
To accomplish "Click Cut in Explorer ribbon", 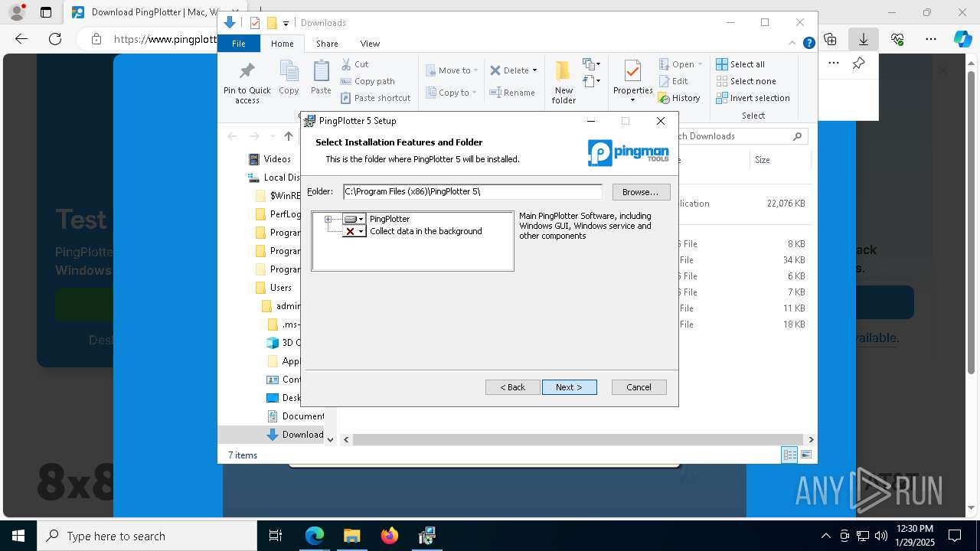I will (x=354, y=64).
